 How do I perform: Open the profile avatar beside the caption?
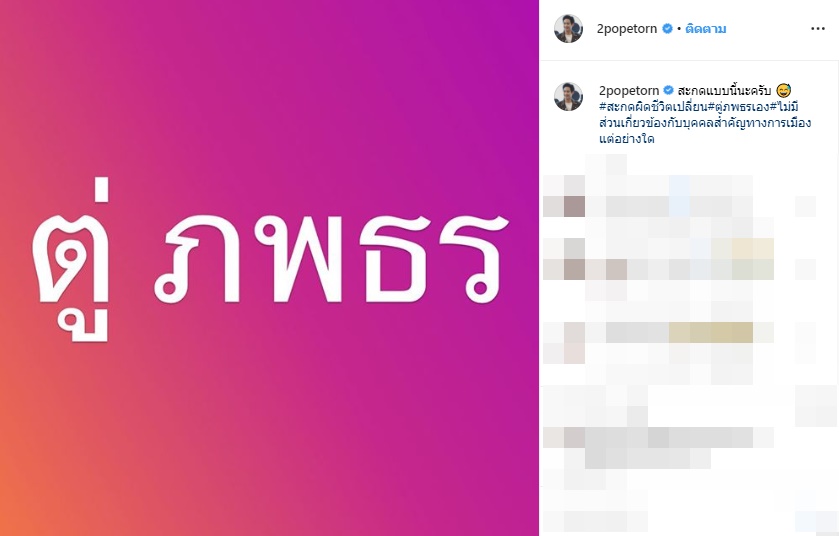pyautogui.click(x=568, y=97)
